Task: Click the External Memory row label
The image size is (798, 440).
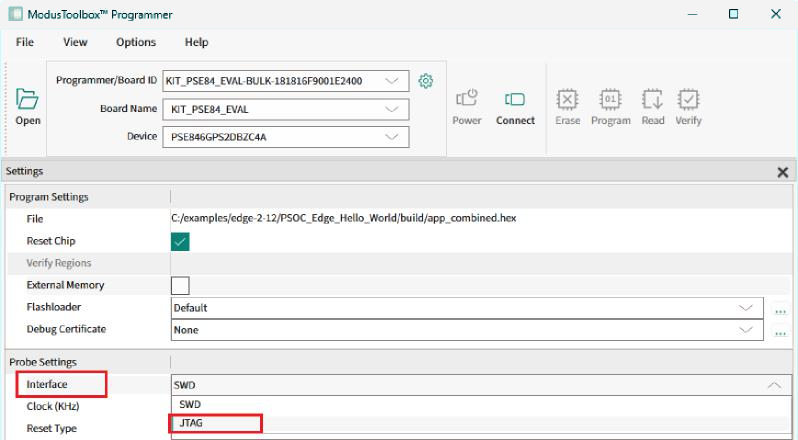Action: tap(65, 285)
